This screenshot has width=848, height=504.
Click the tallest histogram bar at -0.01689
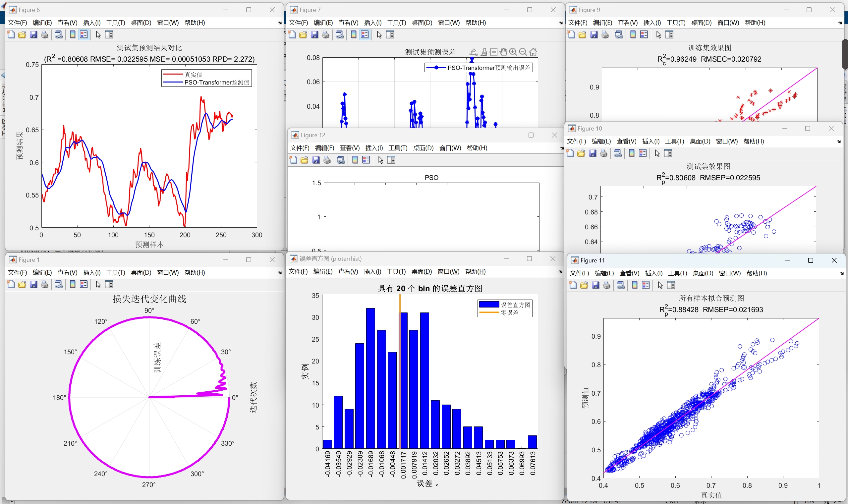pos(370,378)
